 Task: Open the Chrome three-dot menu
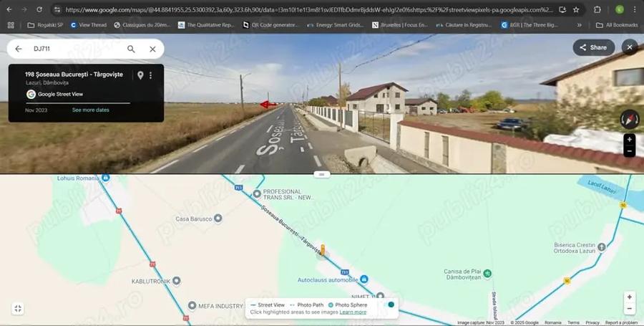635,9
